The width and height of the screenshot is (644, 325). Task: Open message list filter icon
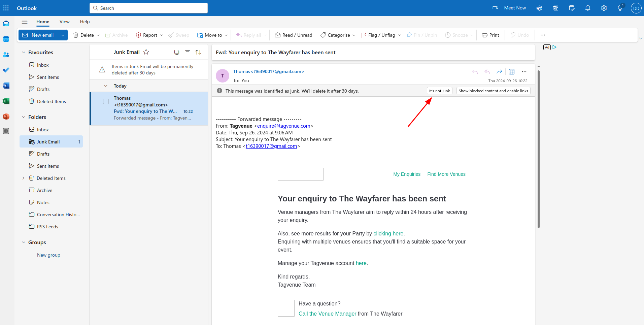point(188,52)
